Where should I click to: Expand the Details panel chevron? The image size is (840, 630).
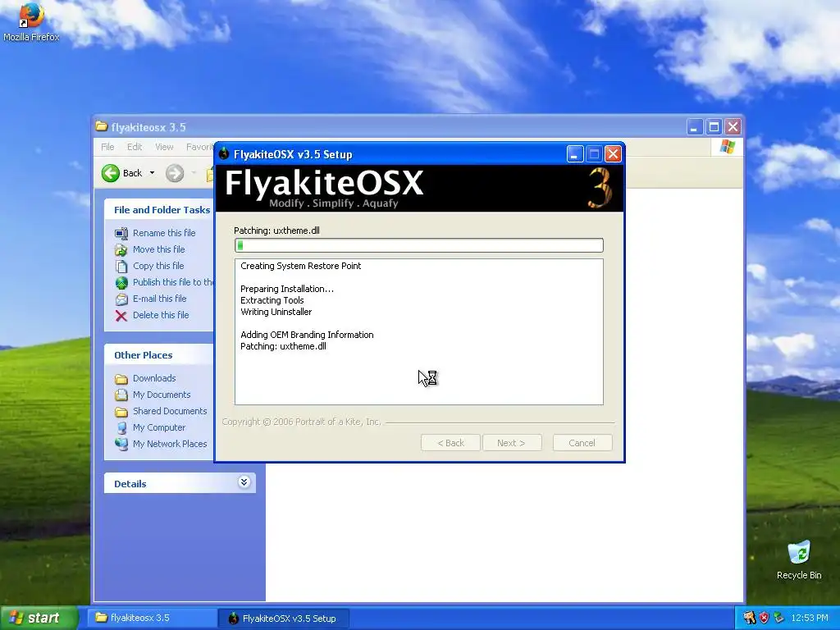point(244,482)
